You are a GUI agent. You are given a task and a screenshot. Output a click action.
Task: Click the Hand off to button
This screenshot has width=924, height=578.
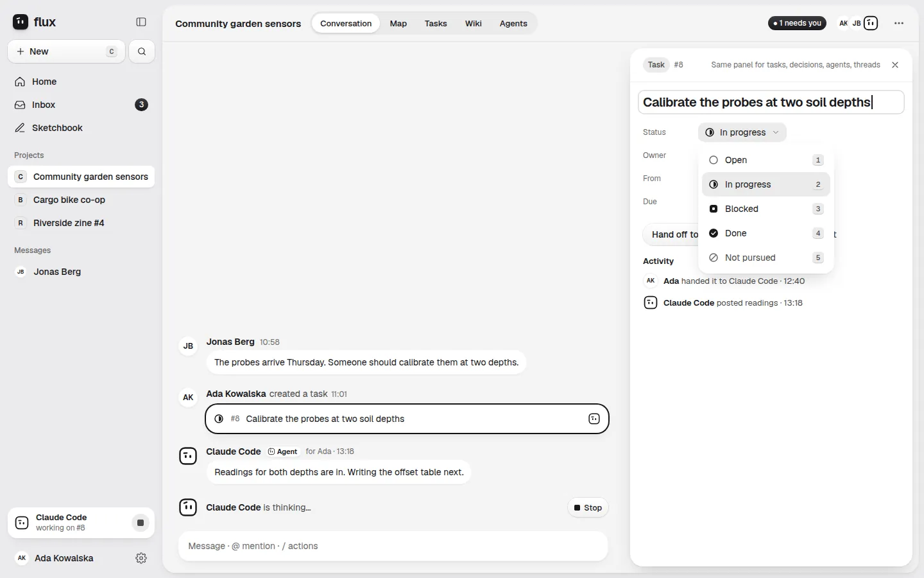click(671, 234)
